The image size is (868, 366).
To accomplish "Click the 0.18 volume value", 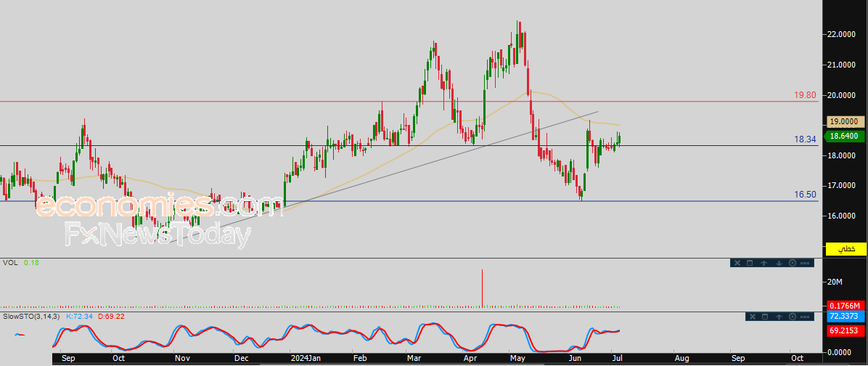I will click(31, 262).
